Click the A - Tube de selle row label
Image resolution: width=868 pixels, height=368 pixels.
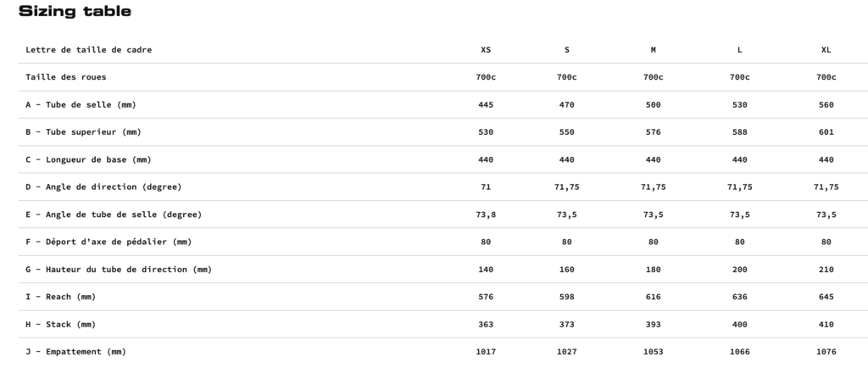click(81, 104)
